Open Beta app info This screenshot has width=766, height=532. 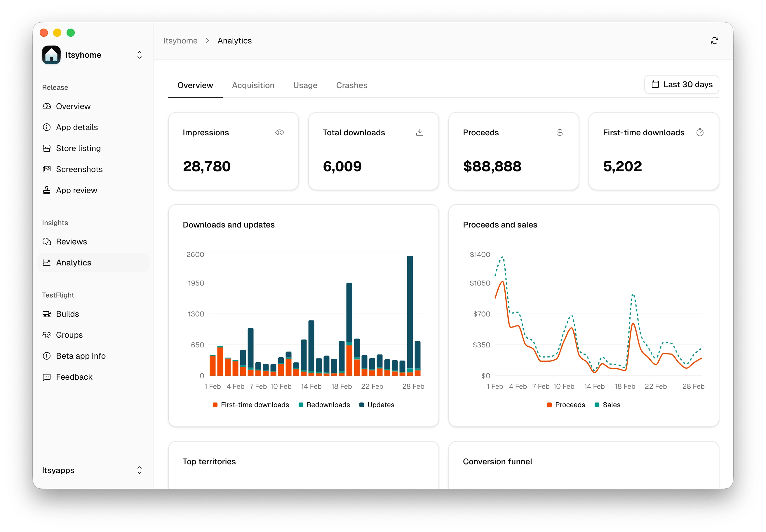pyautogui.click(x=81, y=356)
